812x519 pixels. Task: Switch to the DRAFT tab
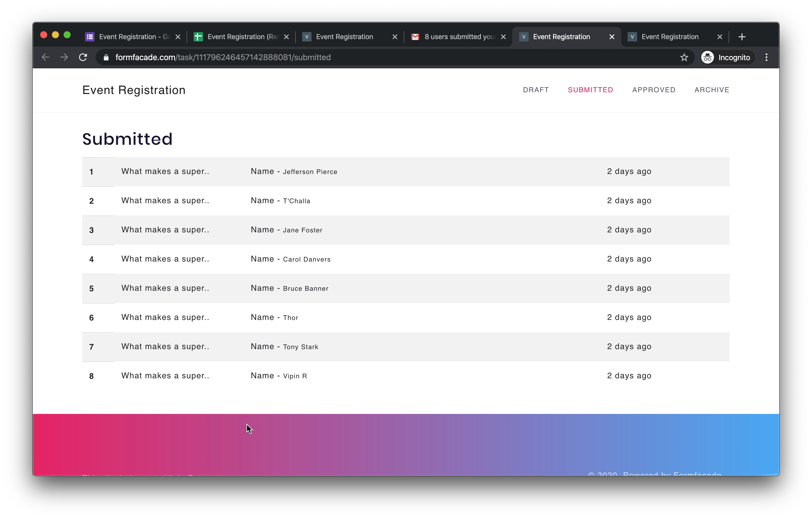point(536,90)
